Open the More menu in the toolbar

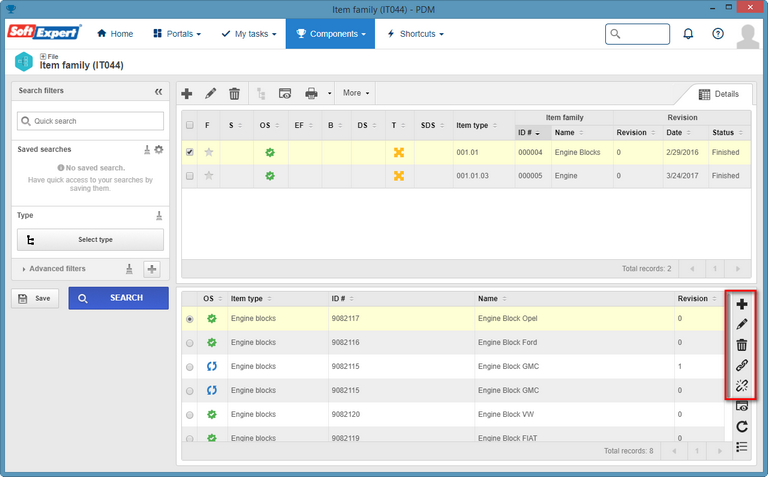[356, 93]
